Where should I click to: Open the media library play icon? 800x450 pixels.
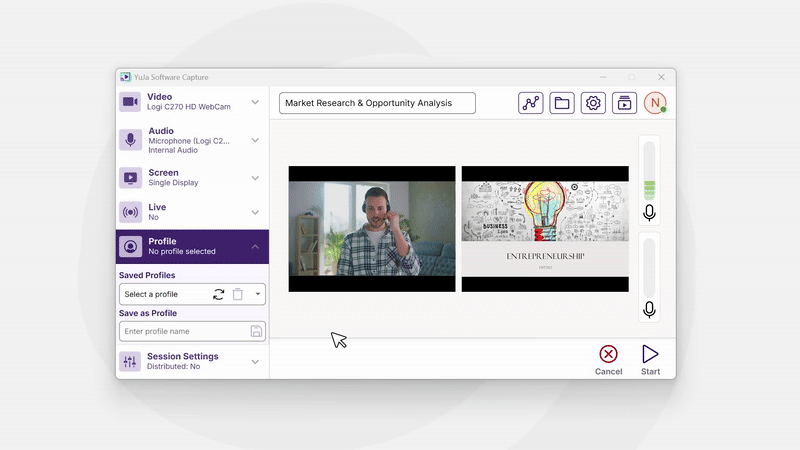click(624, 103)
